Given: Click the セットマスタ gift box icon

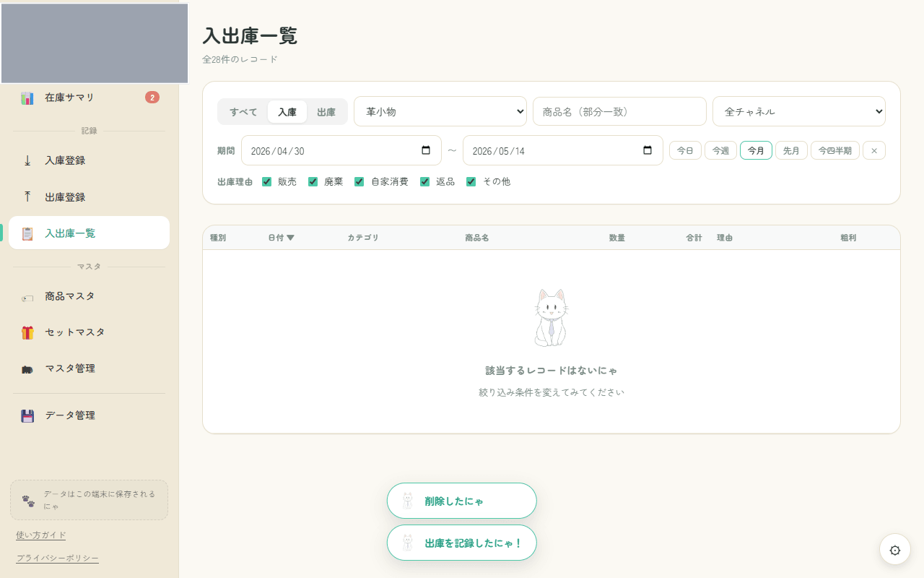Looking at the screenshot, I should [x=27, y=332].
